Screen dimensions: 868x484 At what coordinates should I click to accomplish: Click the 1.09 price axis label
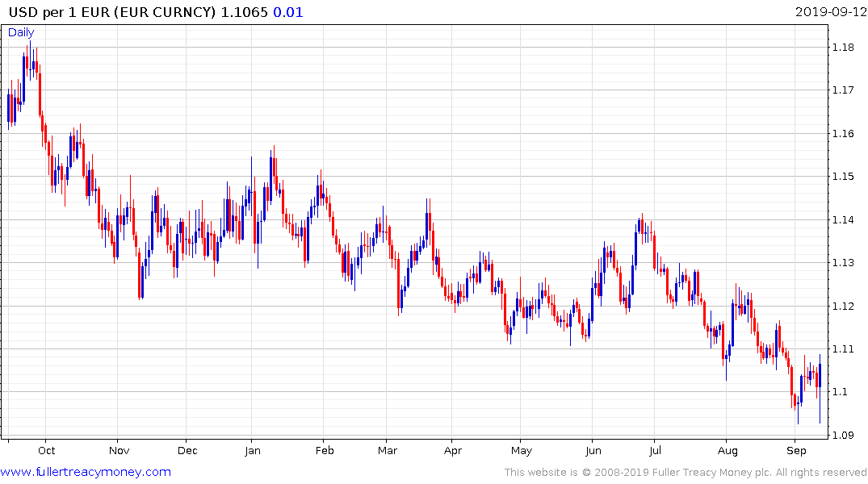[x=843, y=436]
